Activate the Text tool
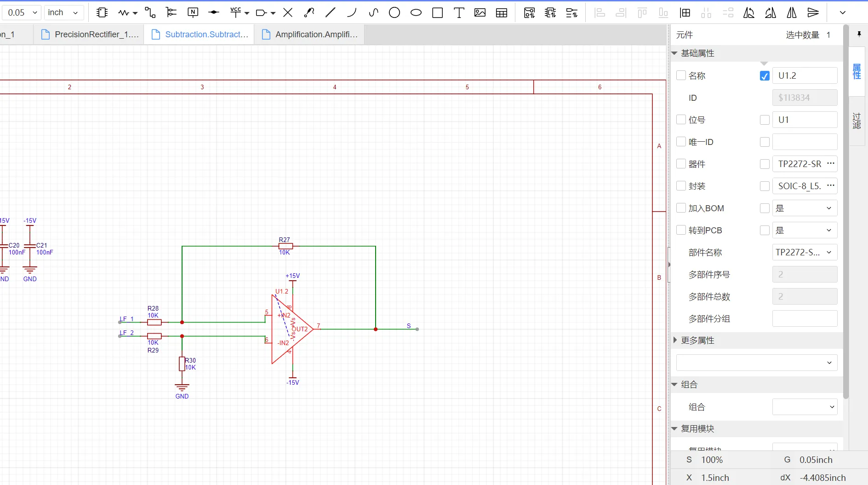 click(x=459, y=13)
